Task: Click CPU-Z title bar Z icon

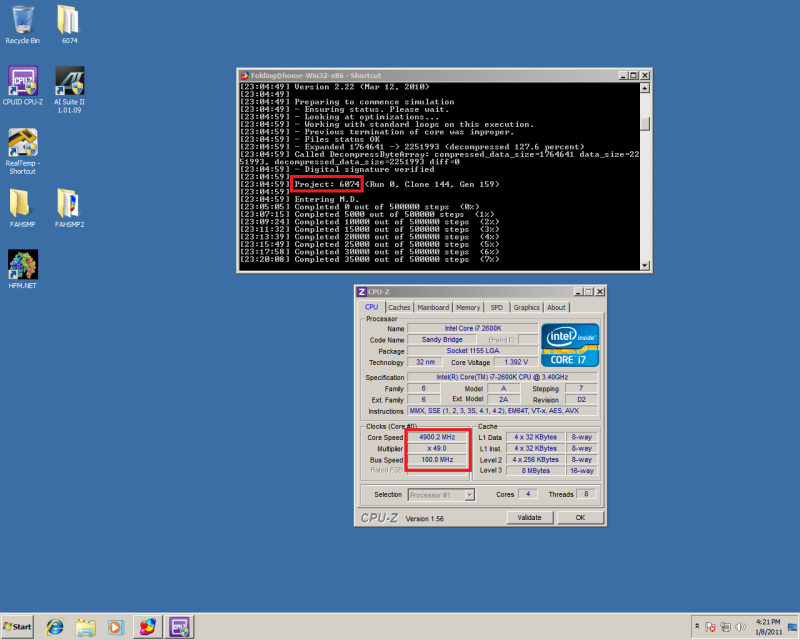Action: click(361, 292)
